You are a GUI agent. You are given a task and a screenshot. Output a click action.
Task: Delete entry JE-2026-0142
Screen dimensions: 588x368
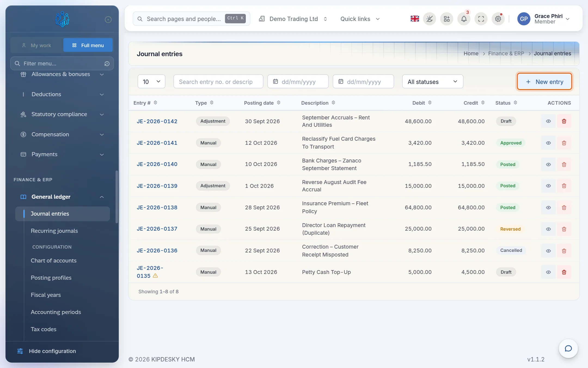564,121
